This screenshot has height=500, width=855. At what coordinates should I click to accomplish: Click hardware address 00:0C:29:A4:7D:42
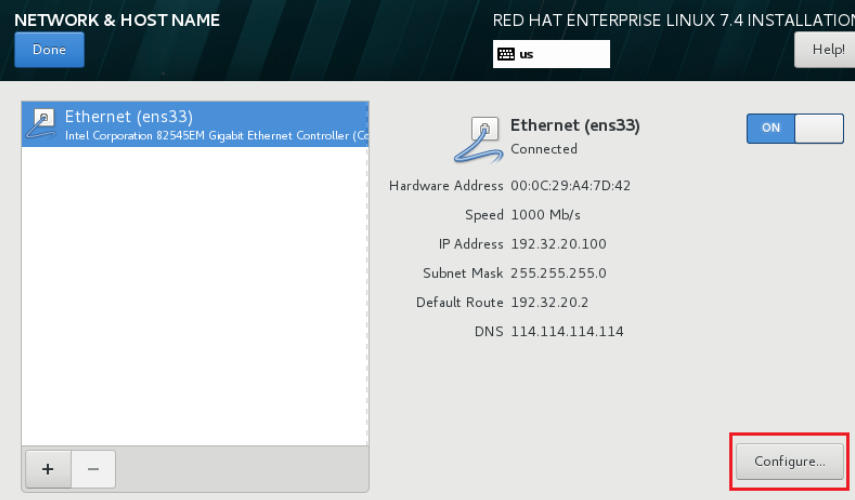coord(570,186)
